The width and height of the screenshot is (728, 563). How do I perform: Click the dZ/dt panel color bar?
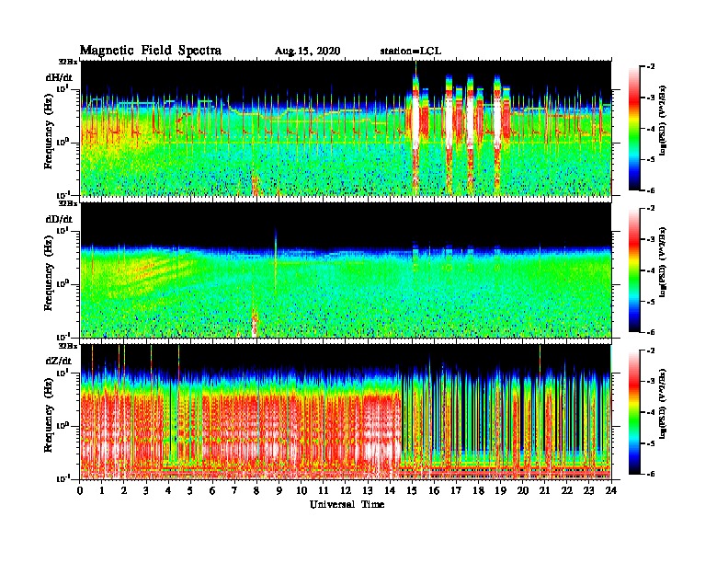coord(634,412)
